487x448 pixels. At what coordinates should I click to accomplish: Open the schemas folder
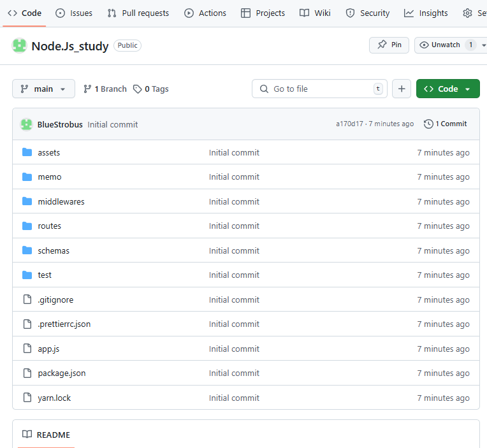(x=54, y=250)
